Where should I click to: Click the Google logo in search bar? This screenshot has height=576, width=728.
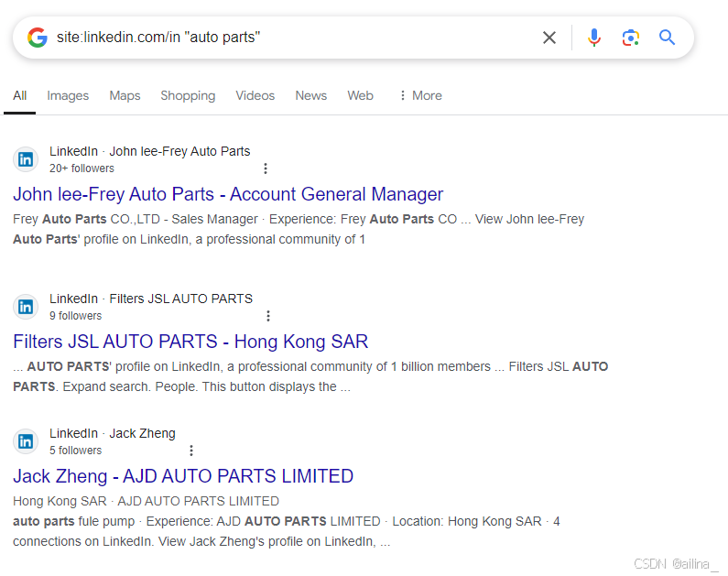coord(38,38)
